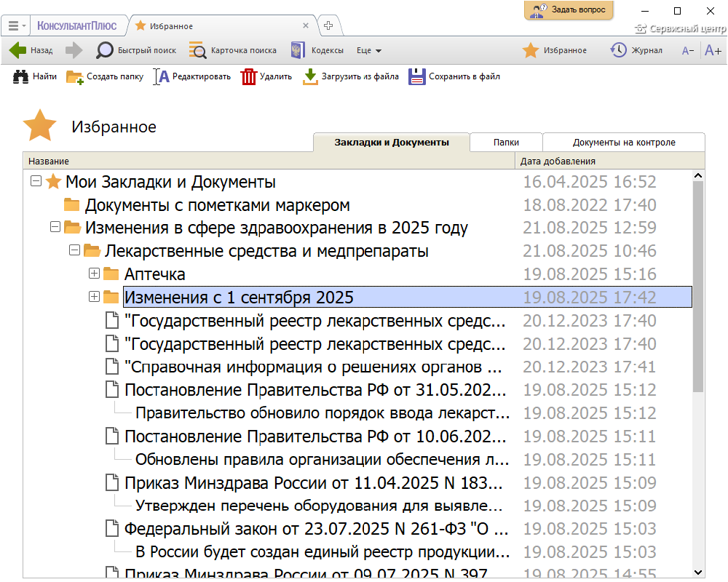
Task: Open the Сервисный центр link
Action: tap(680, 29)
